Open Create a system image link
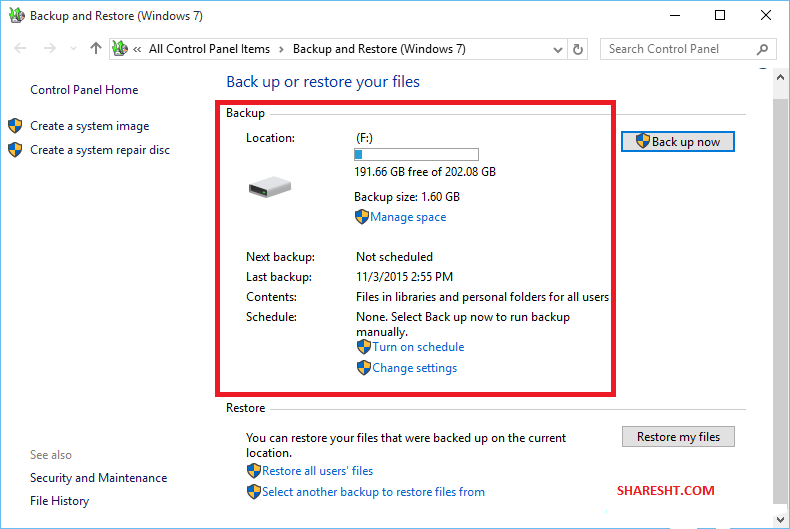This screenshot has height=529, width=790. click(90, 126)
